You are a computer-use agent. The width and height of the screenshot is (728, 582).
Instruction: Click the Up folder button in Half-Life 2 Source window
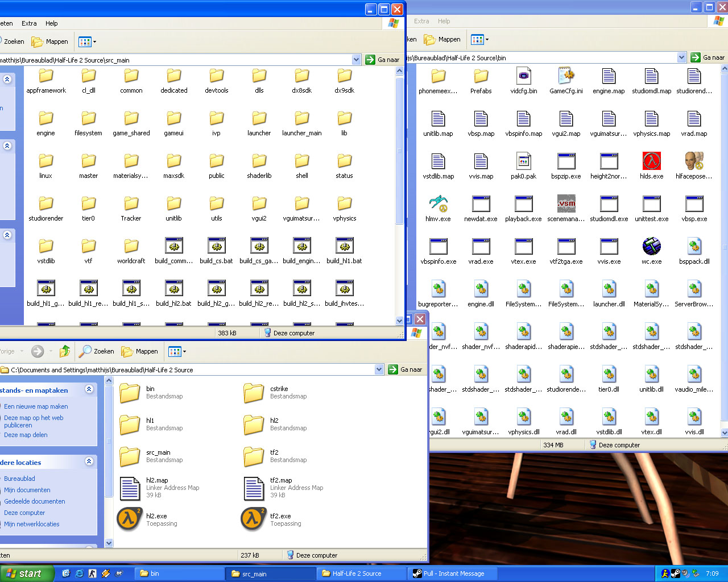point(65,351)
